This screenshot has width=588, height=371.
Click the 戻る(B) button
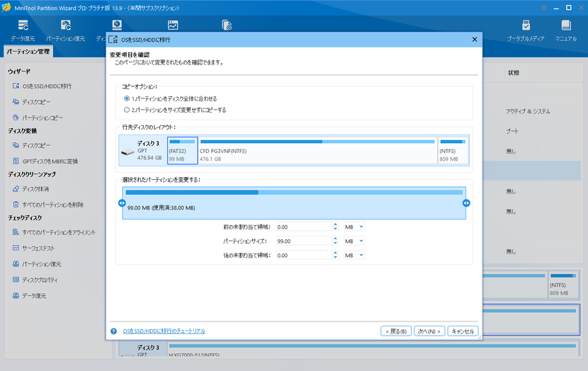click(x=396, y=331)
